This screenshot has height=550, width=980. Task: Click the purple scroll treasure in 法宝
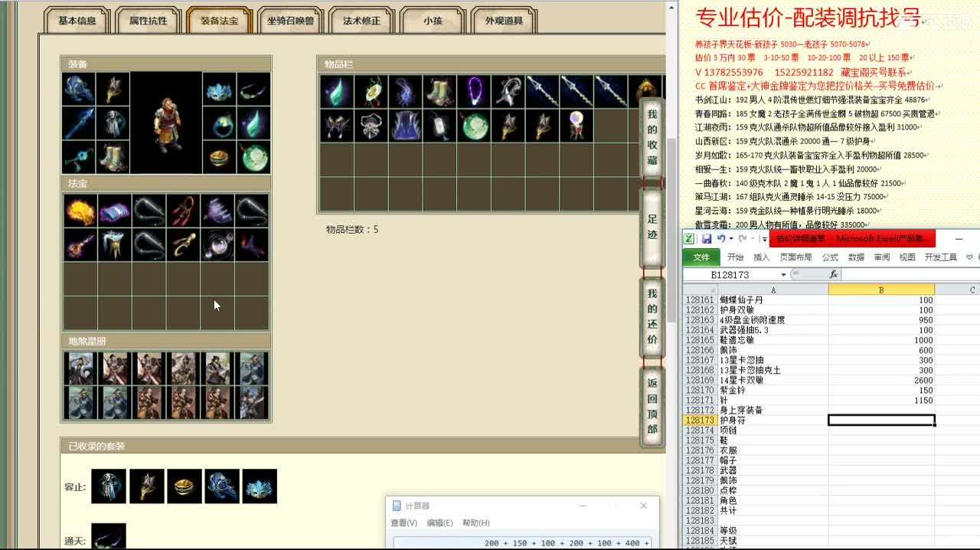tap(115, 211)
